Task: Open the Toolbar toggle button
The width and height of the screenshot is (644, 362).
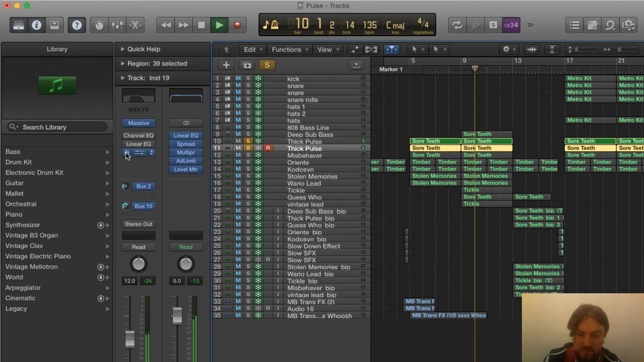Action: tap(54, 25)
